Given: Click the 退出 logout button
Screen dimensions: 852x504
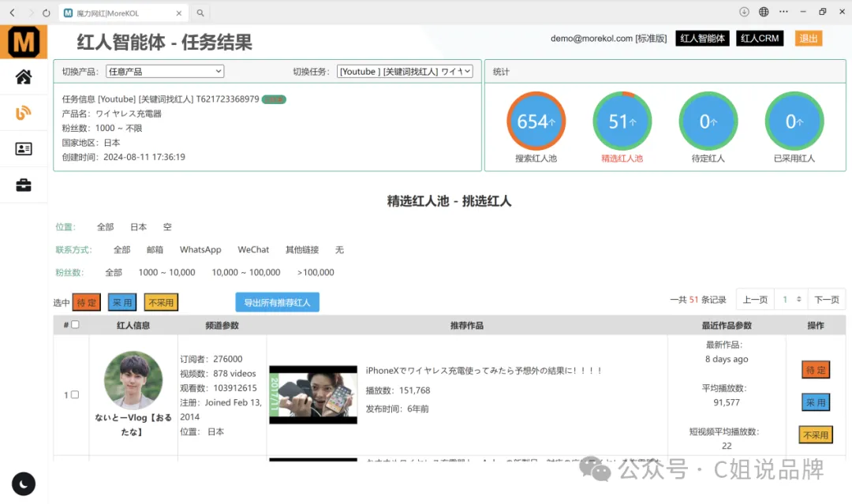Looking at the screenshot, I should (809, 39).
